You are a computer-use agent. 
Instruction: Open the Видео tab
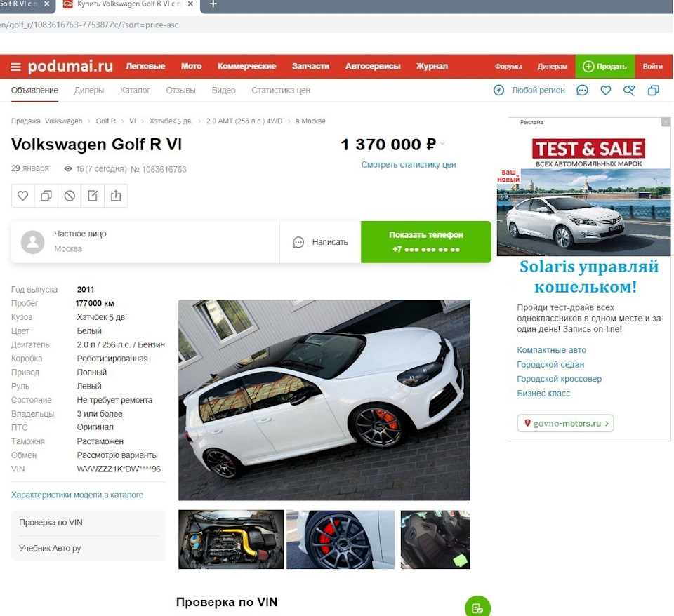coord(223,91)
